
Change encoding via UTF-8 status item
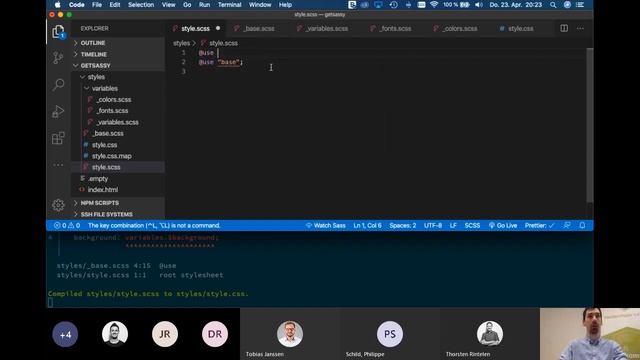pyautogui.click(x=433, y=225)
